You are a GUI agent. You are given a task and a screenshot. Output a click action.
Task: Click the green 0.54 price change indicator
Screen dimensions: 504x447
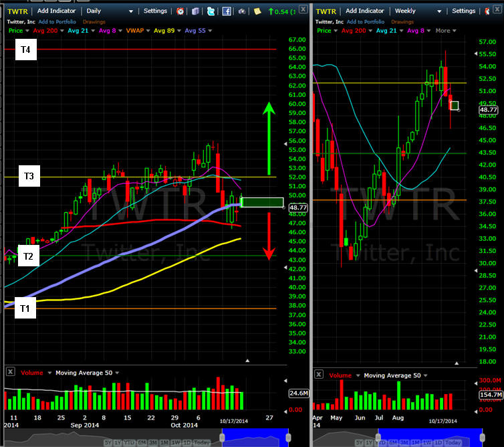click(282, 11)
